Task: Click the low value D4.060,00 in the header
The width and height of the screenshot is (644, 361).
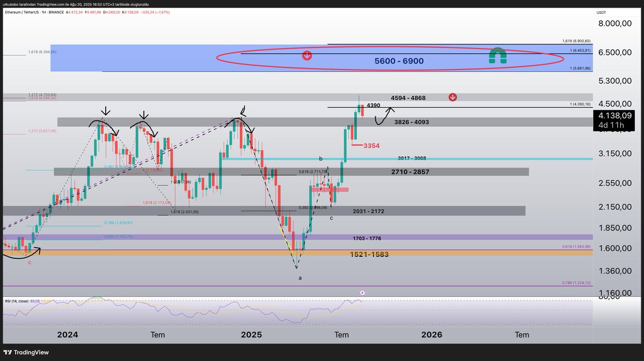Action: tap(112, 12)
